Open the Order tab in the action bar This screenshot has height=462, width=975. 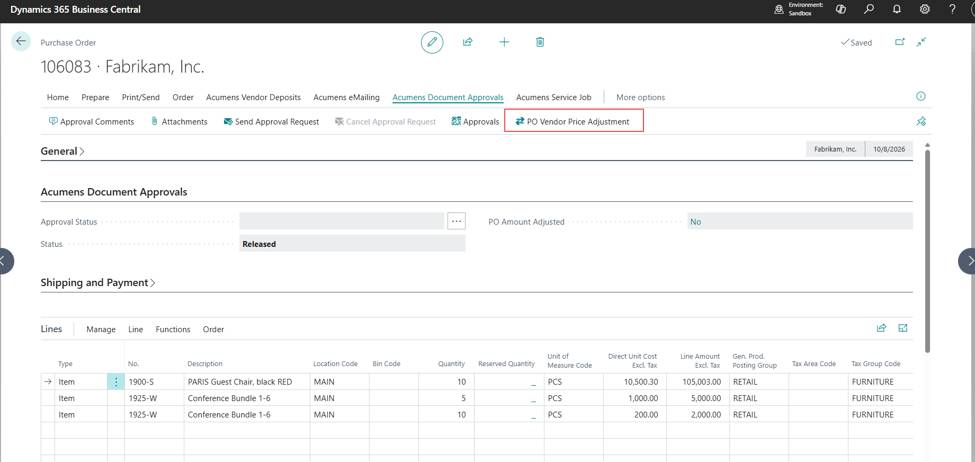pyautogui.click(x=183, y=97)
